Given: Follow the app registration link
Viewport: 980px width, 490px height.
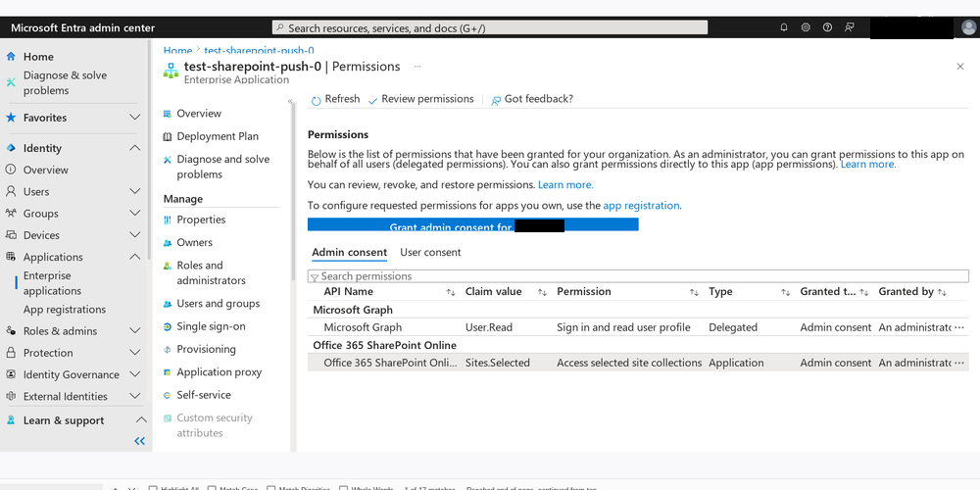Looking at the screenshot, I should click(641, 205).
